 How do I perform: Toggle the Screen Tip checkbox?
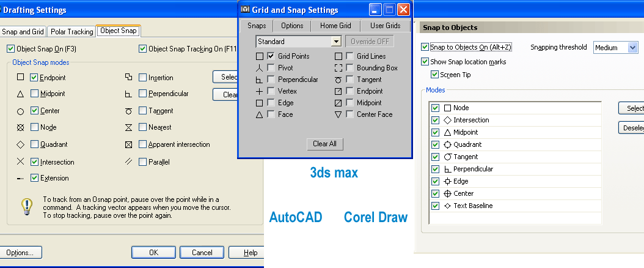point(434,75)
